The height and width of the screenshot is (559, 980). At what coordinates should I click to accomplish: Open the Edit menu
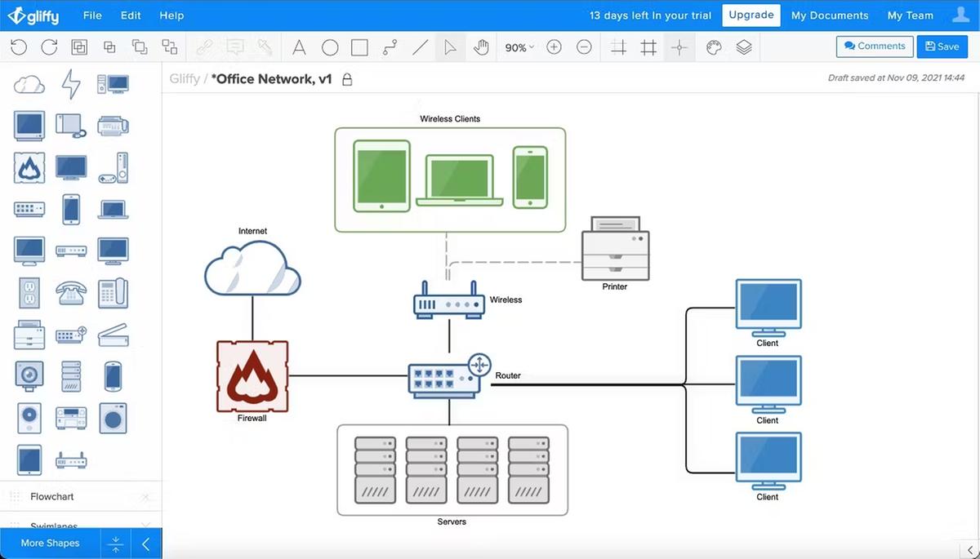[131, 16]
